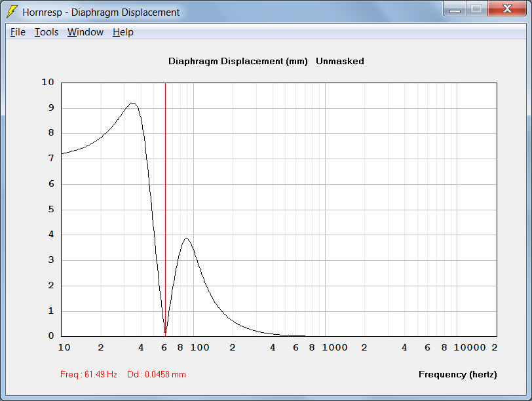Click the '10' label on the displacement axis
The width and height of the screenshot is (532, 401).
point(48,82)
